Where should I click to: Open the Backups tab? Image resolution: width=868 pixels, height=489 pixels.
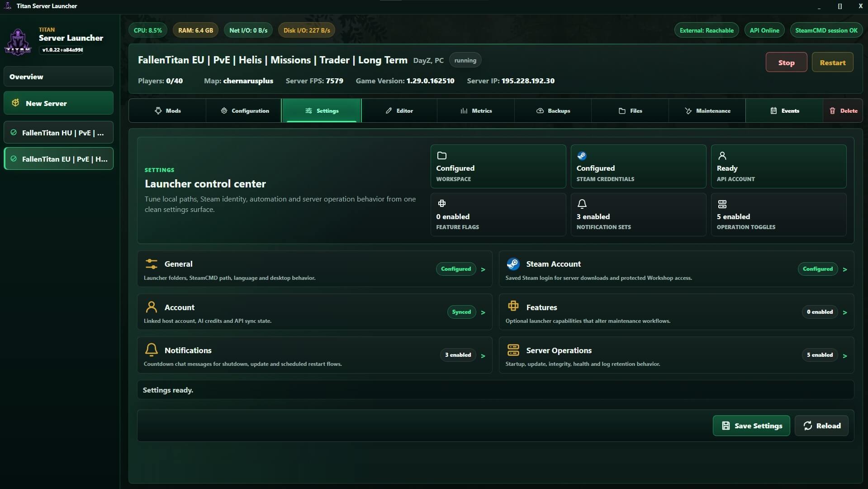[x=553, y=110]
